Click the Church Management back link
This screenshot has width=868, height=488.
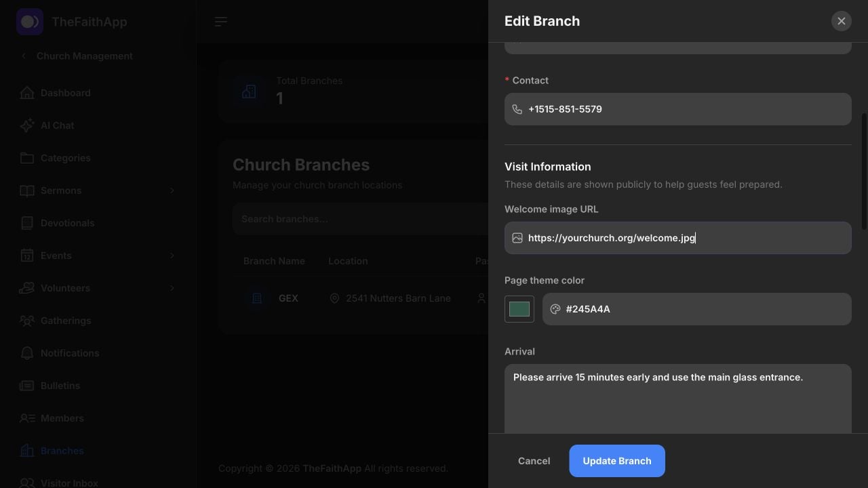tap(85, 56)
